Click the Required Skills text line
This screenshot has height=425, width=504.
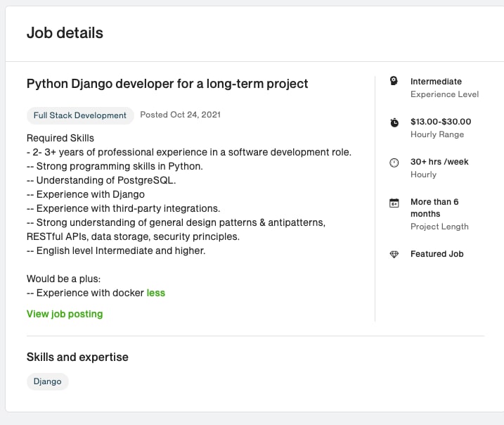(x=60, y=138)
